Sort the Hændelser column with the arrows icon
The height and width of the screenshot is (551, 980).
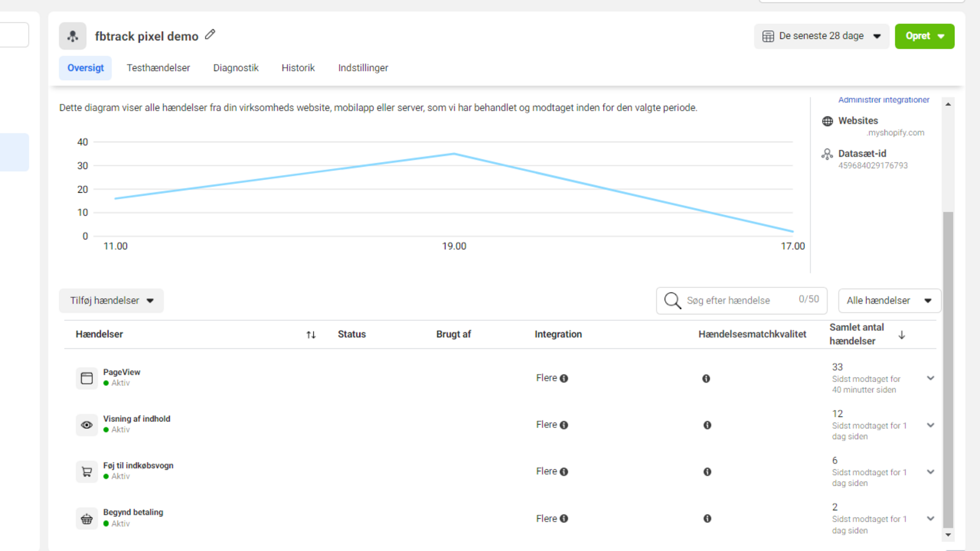point(311,335)
